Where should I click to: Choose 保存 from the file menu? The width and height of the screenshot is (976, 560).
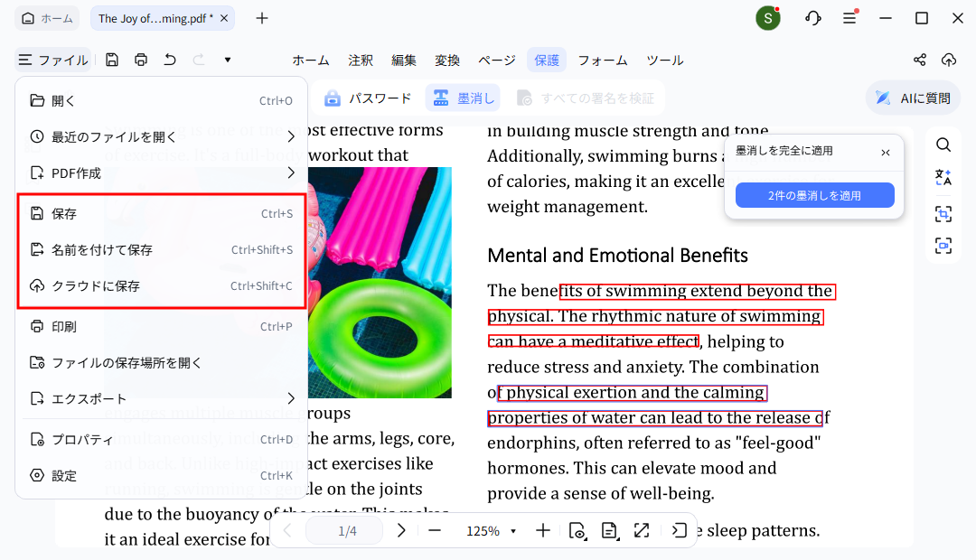point(161,214)
